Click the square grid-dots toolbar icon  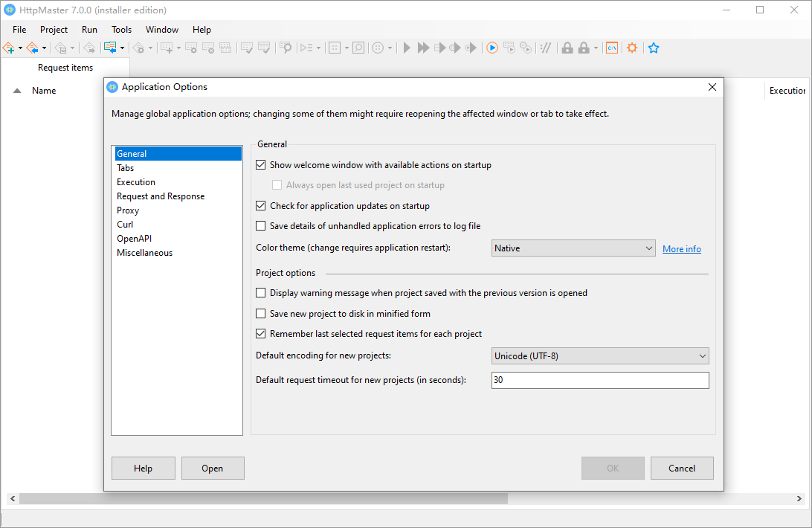(335, 48)
